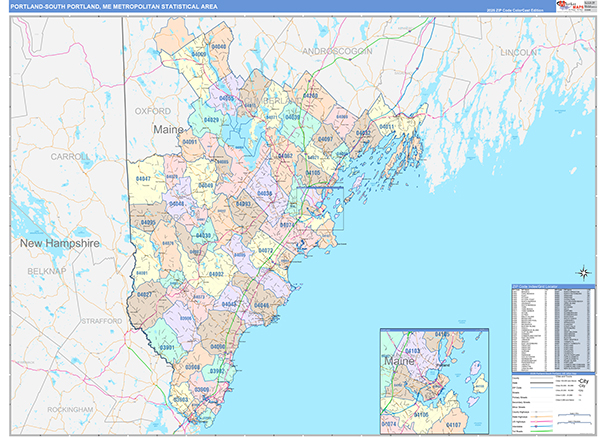Select ZIP code area 04260
Viewport: 600px width, 437px height.
coord(310,96)
